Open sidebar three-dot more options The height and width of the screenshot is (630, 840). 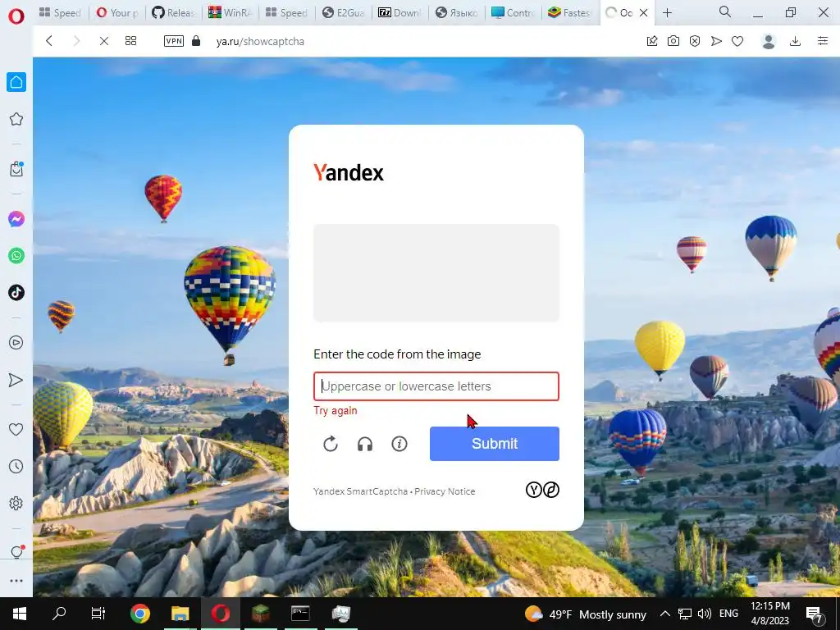pos(16,581)
